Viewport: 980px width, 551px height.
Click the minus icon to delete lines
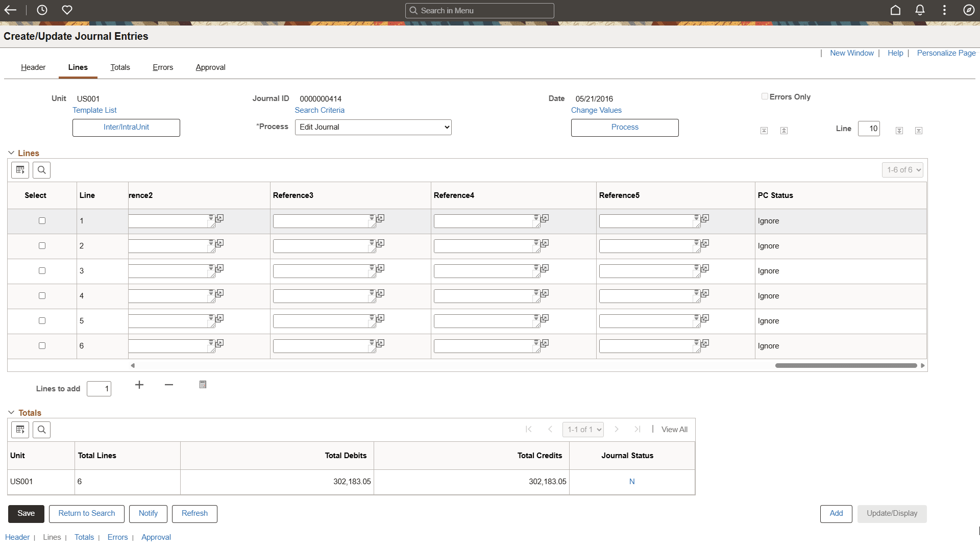169,385
